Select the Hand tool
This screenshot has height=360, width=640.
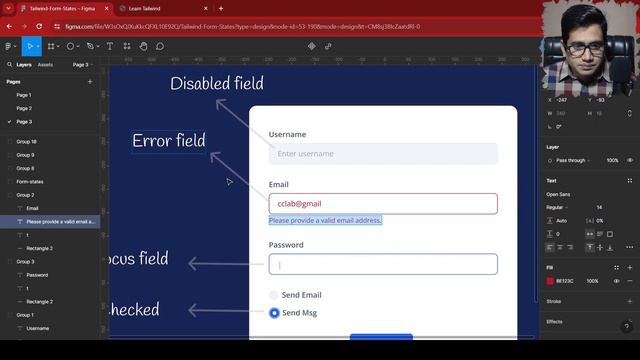click(143, 47)
